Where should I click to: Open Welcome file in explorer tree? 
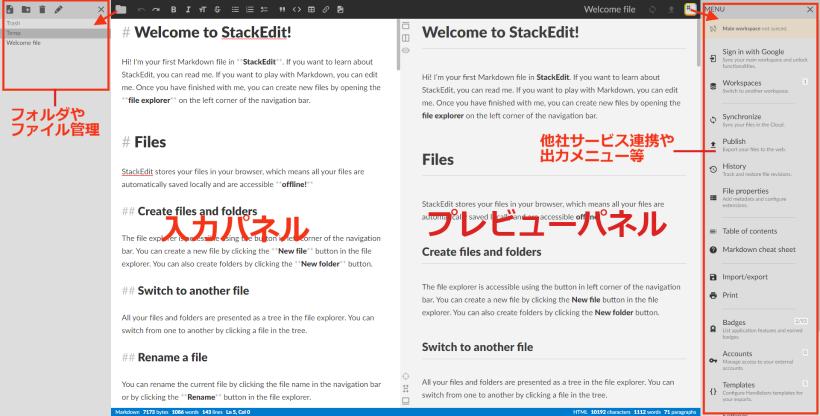tap(56, 43)
